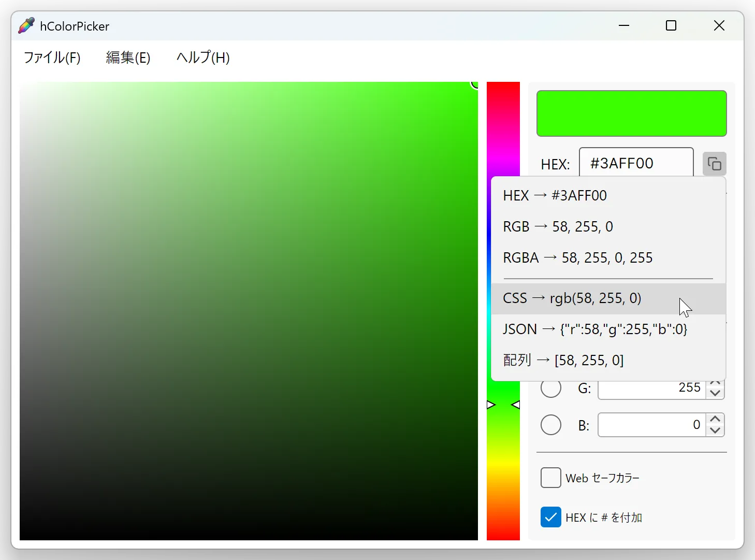Click the selection marker in the gradient area
The width and height of the screenshot is (755, 560).
tap(473, 84)
